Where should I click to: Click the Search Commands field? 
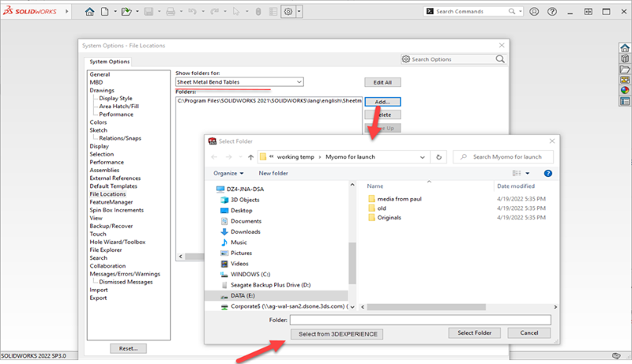coord(472,12)
